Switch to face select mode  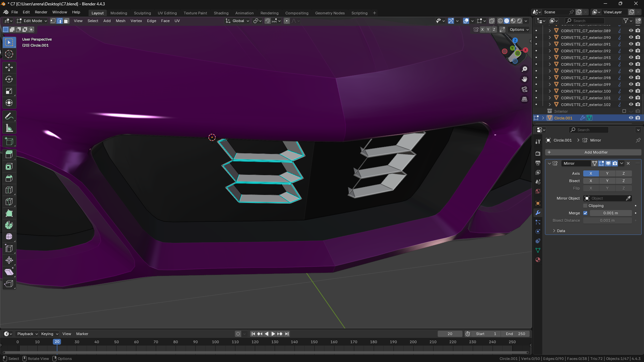66,21
